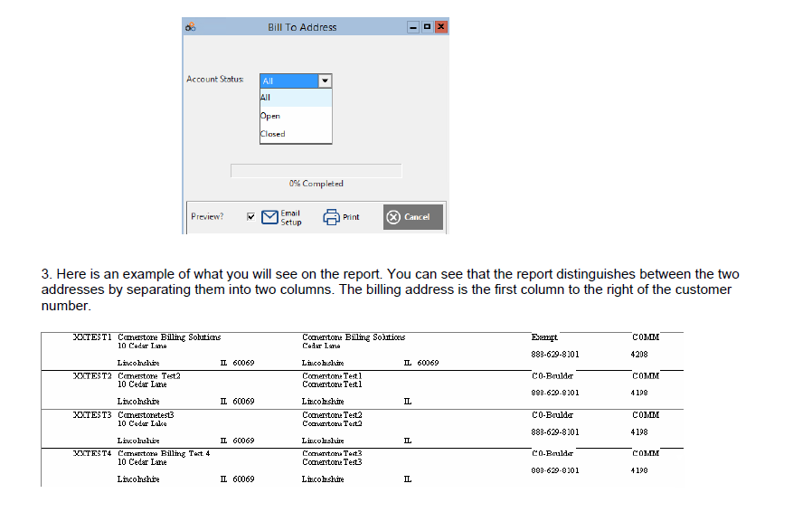Click '10 Cedar Lake' address in the XXTEST3 row
This screenshot has height=512, width=812.
point(142,423)
